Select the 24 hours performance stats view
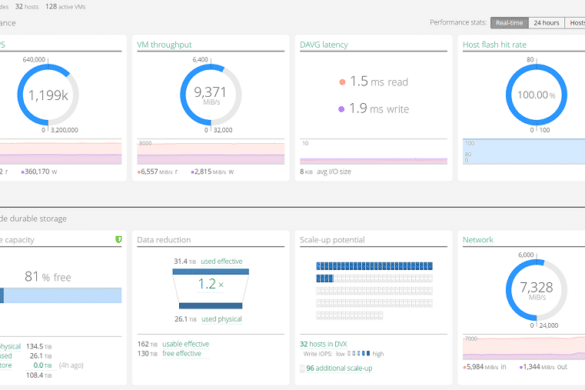Image resolution: width=585 pixels, height=390 pixels. click(x=546, y=23)
